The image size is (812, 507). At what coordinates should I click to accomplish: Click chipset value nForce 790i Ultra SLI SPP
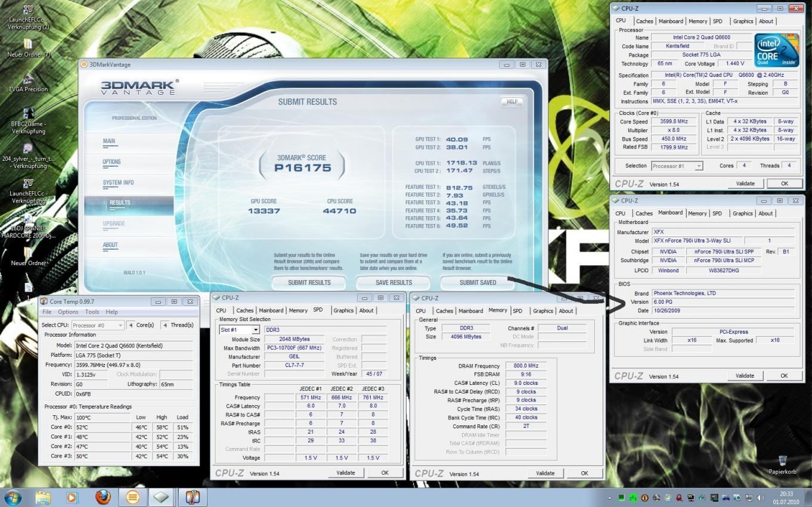[723, 251]
